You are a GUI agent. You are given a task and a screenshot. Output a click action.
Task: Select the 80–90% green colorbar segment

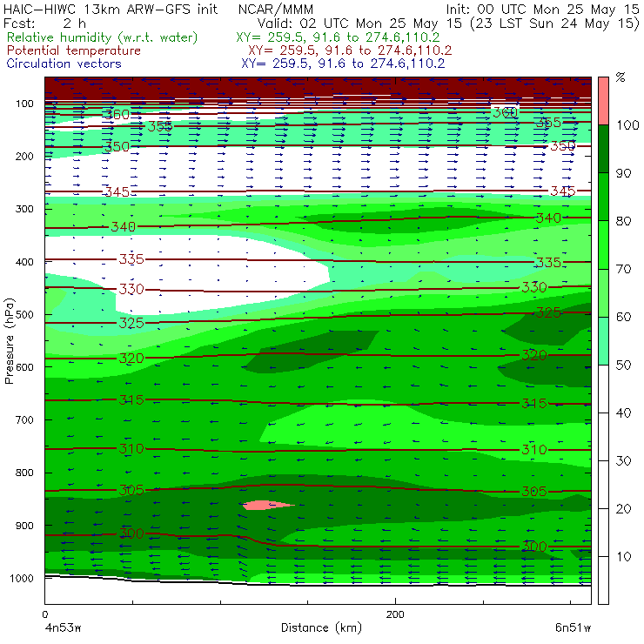(x=603, y=197)
